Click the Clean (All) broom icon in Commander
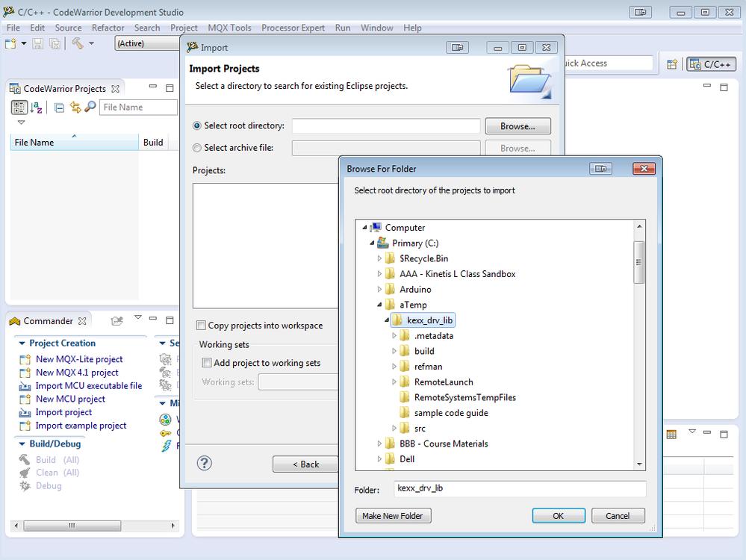746x560 pixels. [x=25, y=473]
